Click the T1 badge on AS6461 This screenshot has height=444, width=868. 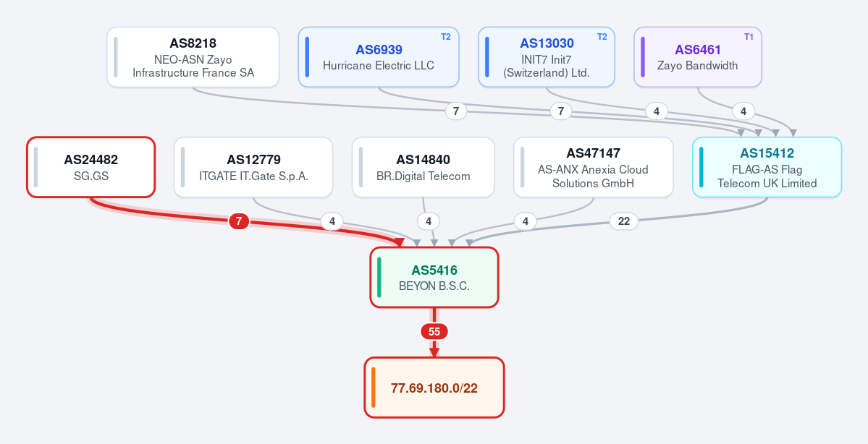(x=749, y=37)
